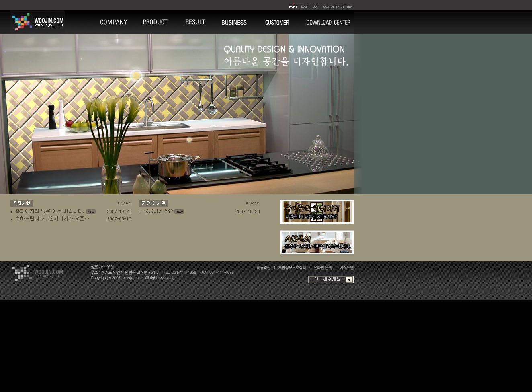The height and width of the screenshot is (392, 532).
Task: Open the LOGIN link at top
Action: coord(305,6)
